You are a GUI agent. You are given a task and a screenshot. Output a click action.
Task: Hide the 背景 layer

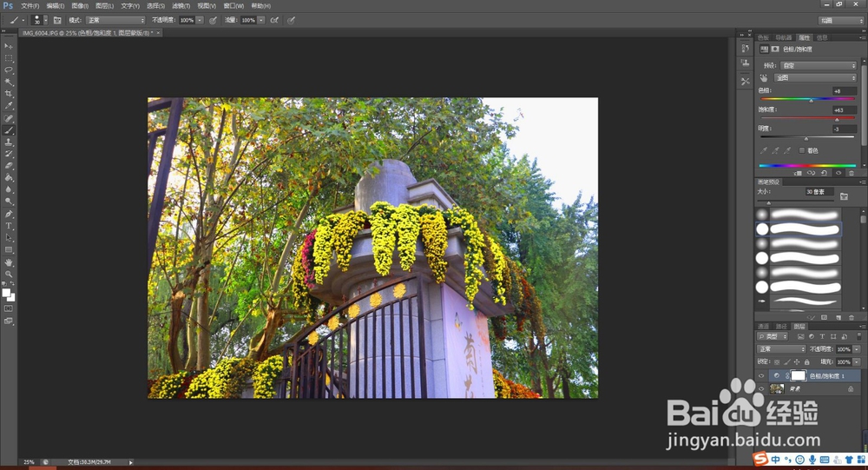761,389
